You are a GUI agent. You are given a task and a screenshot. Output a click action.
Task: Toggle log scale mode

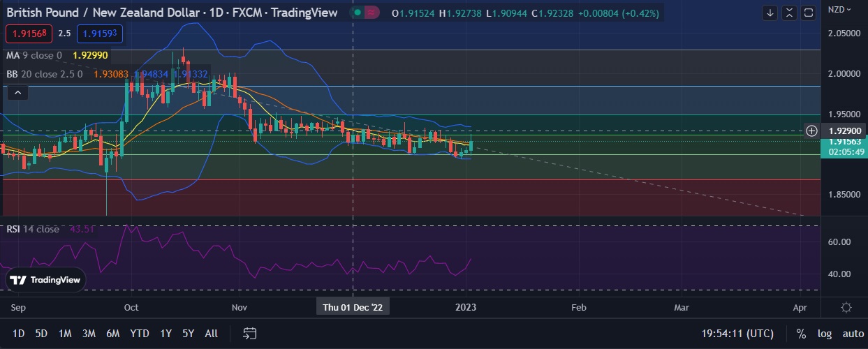[823, 334]
